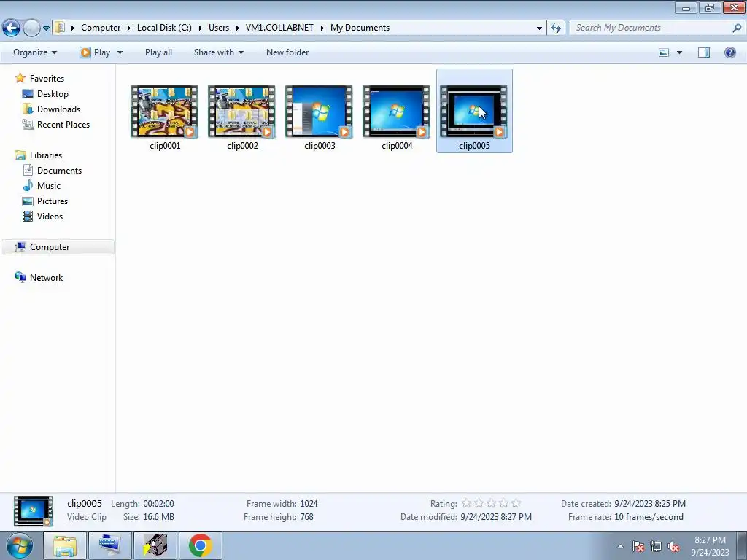Open the Music library
Screen dimensions: 747x560
click(x=49, y=186)
